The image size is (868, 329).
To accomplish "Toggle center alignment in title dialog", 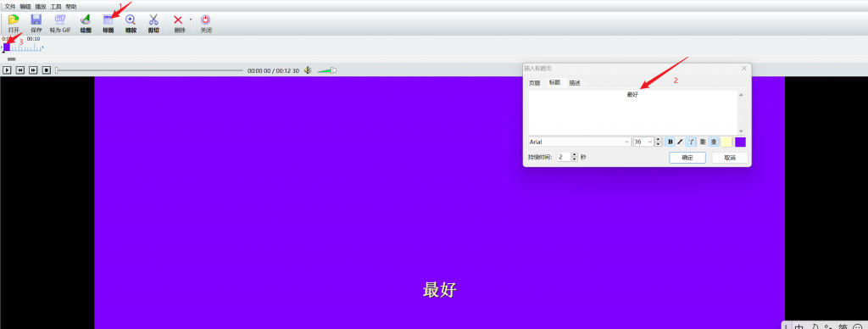I will 714,142.
